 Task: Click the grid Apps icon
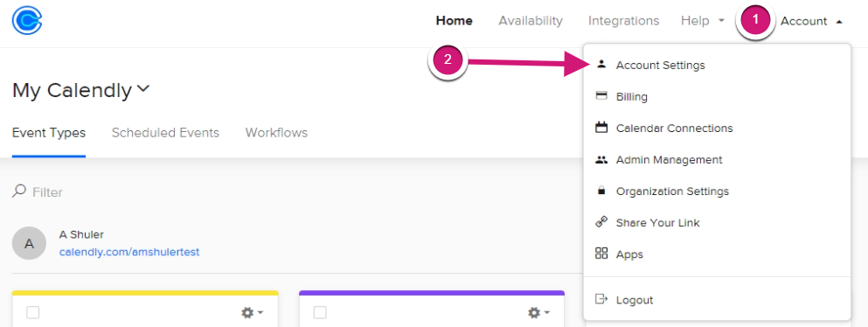[601, 254]
